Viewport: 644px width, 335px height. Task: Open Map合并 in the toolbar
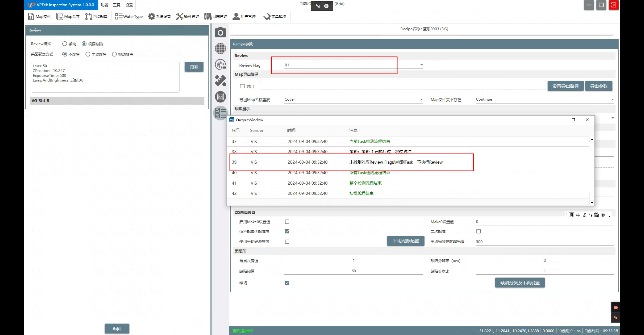68,16
